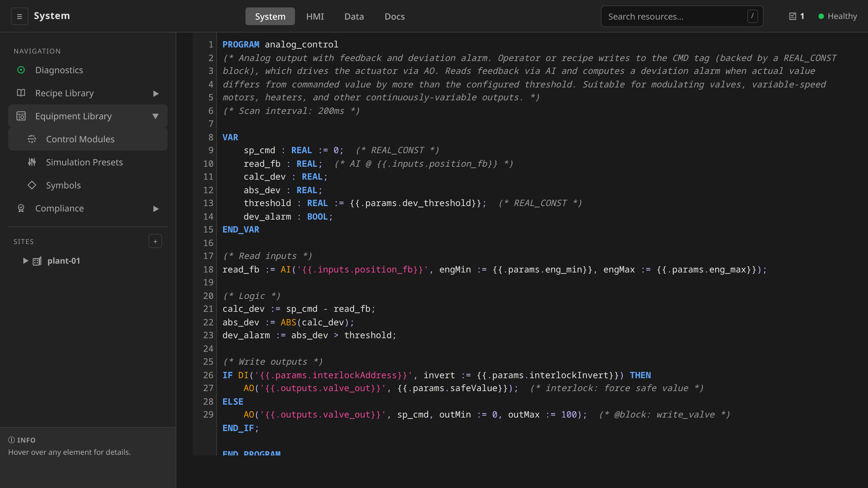Select Control Modules in sidebar

pyautogui.click(x=88, y=139)
